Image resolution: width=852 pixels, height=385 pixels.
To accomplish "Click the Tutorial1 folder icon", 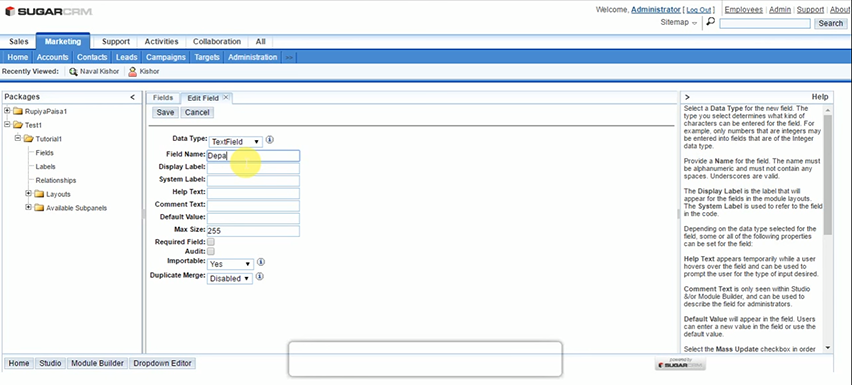I will 28,139.
